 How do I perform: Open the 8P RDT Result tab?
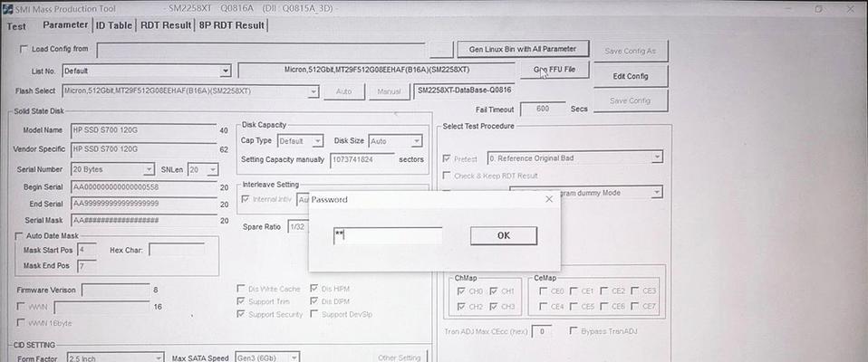[x=231, y=25]
